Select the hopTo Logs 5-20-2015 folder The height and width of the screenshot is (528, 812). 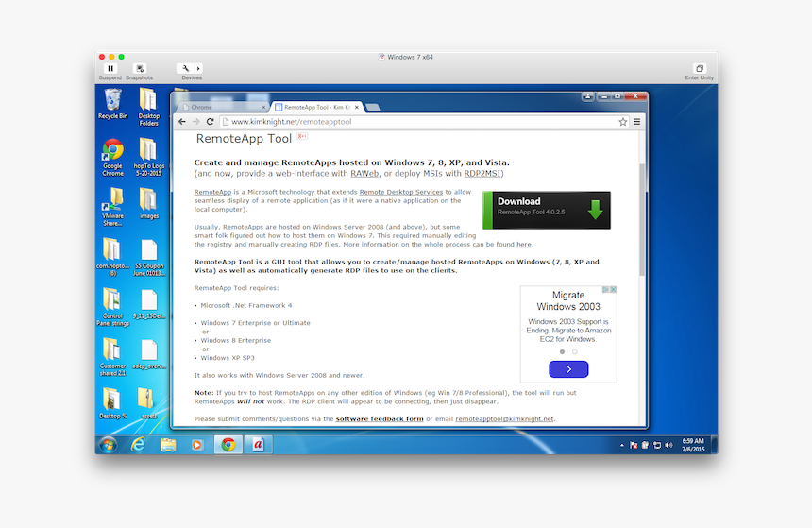tap(148, 157)
